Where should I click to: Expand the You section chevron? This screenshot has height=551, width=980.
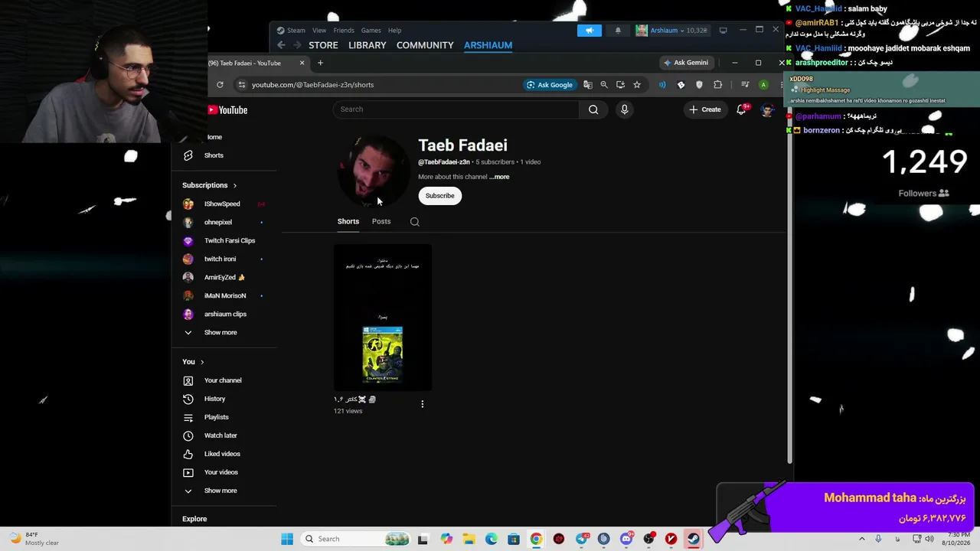[x=202, y=362]
